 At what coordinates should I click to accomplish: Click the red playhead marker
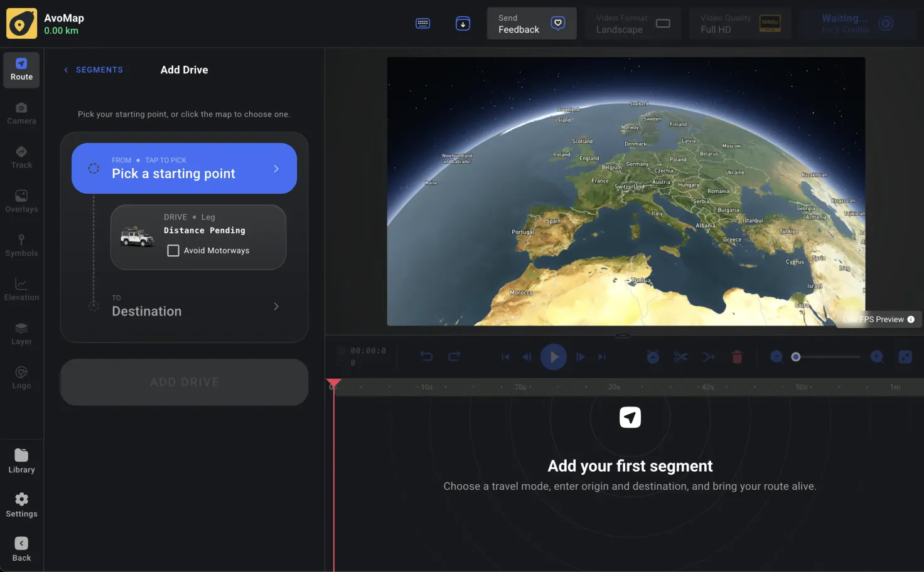[x=333, y=383]
